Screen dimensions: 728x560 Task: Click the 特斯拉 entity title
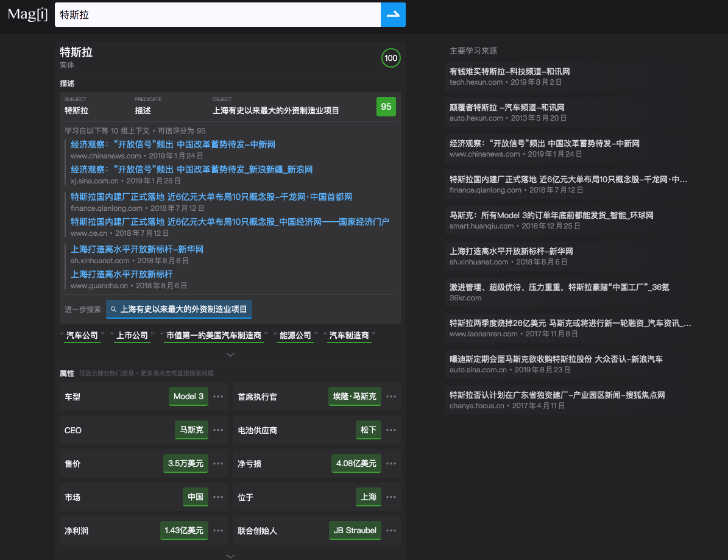pyautogui.click(x=76, y=52)
